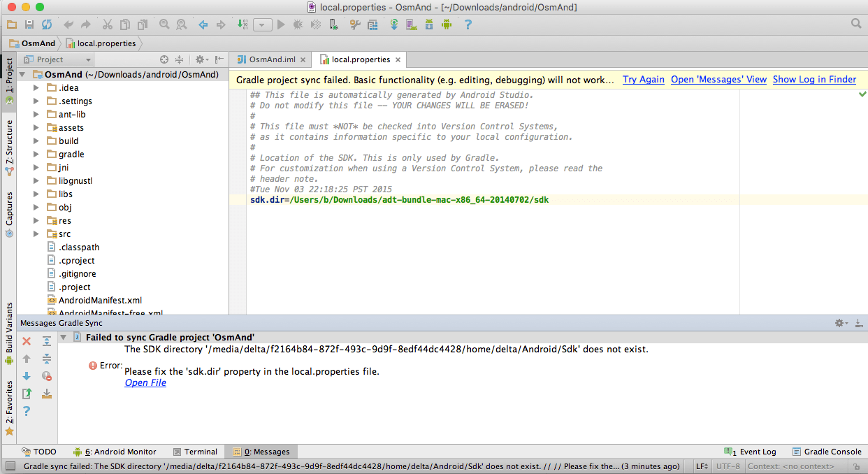The height and width of the screenshot is (474, 868).
Task: Open the Captures side tab
Action: (9, 213)
